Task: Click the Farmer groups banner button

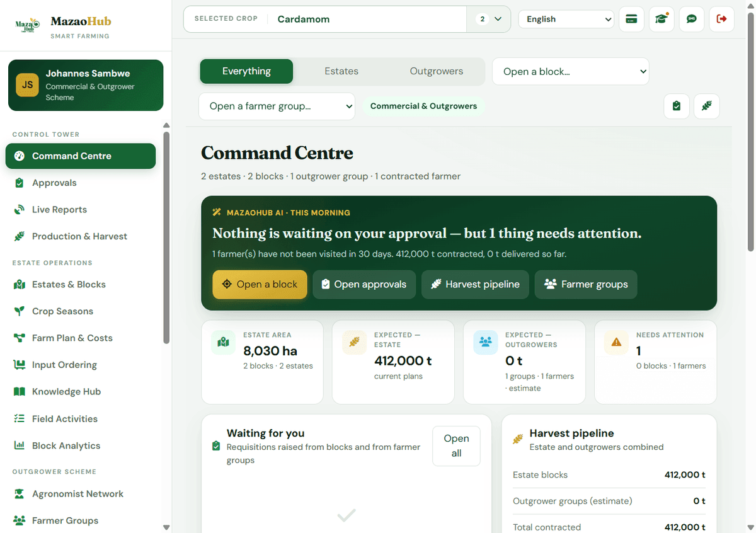Action: pyautogui.click(x=586, y=284)
